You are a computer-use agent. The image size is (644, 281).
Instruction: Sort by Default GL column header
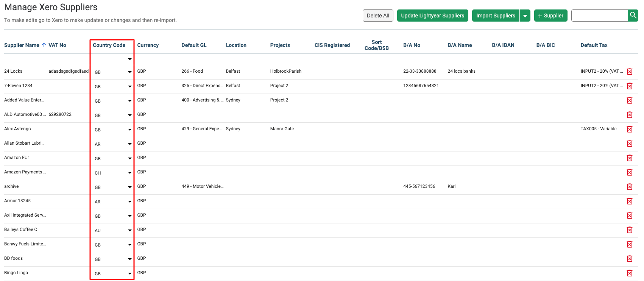point(194,45)
